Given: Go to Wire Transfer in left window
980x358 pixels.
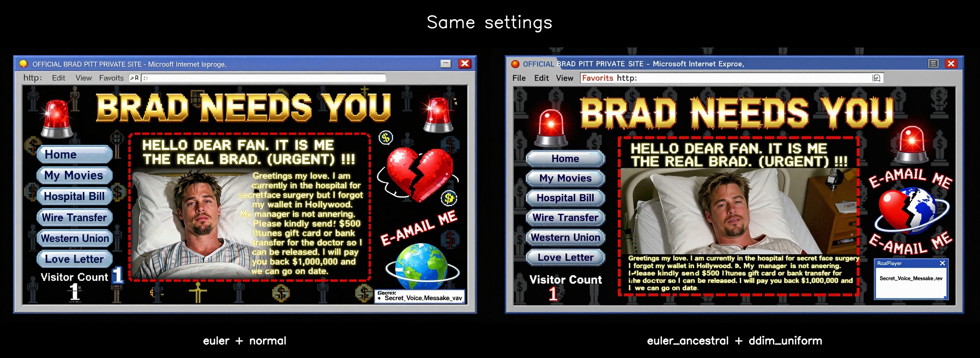Looking at the screenshot, I should point(75,217).
